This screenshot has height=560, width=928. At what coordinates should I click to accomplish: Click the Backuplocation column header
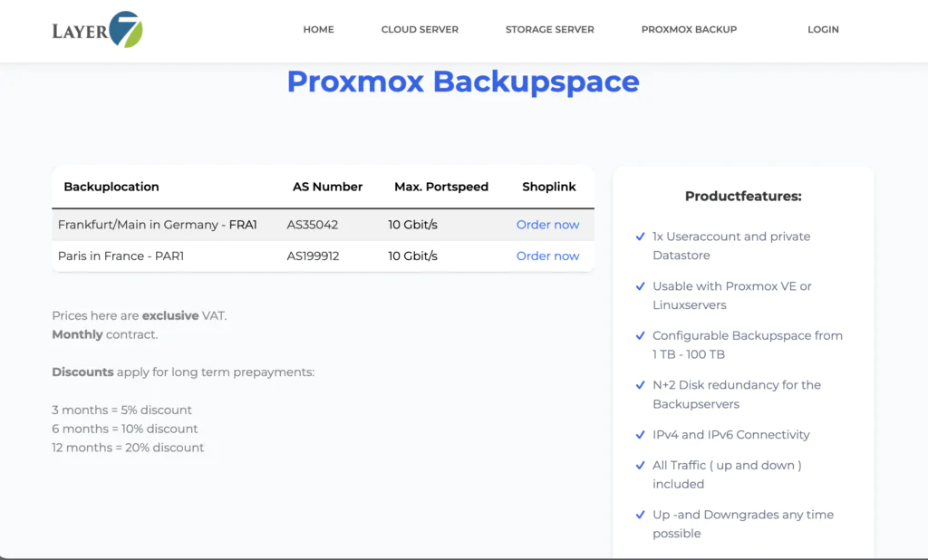click(x=111, y=187)
